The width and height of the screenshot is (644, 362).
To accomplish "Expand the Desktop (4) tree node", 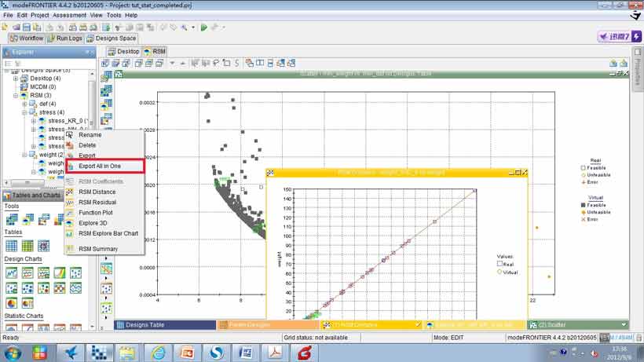I will [x=16, y=79].
